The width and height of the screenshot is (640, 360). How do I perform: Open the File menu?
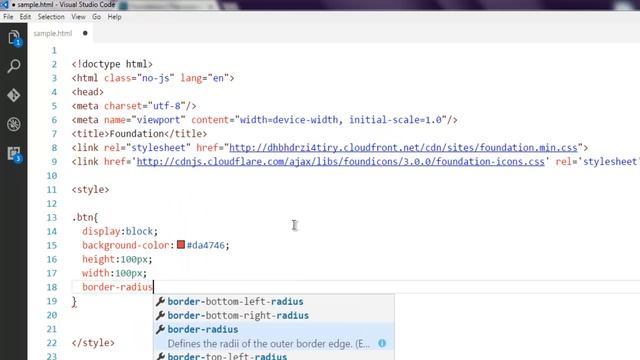click(x=8, y=17)
